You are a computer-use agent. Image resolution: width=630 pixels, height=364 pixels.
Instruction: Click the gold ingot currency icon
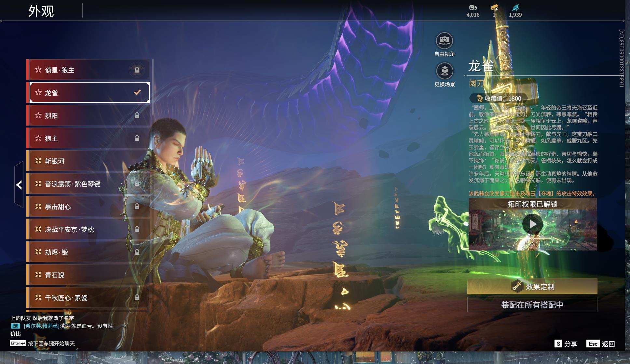pyautogui.click(x=495, y=7)
